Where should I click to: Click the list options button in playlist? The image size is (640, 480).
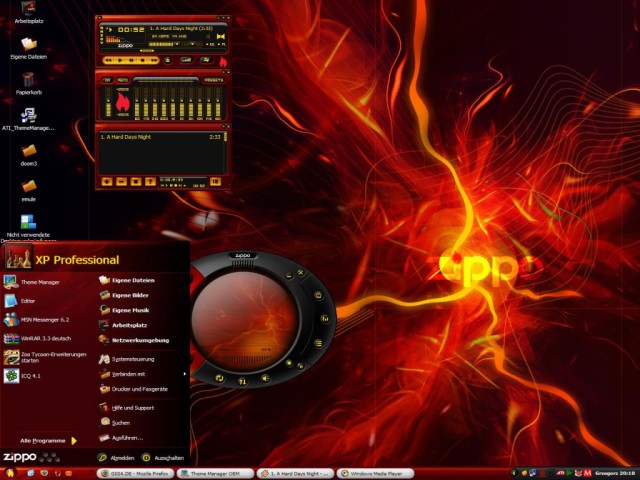tap(216, 182)
